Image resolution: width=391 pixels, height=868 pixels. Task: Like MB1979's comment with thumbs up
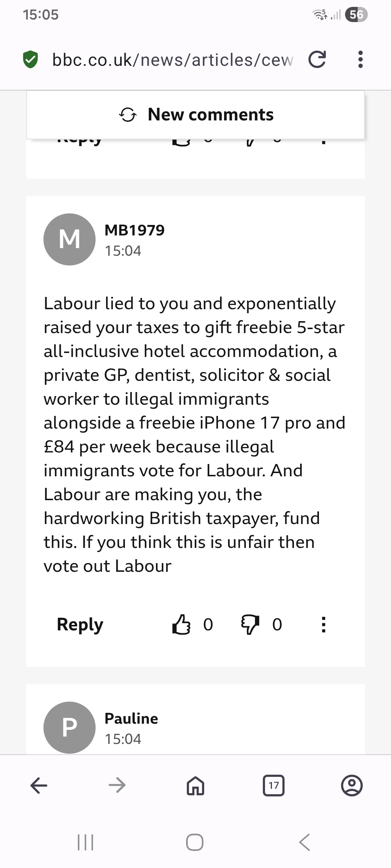(x=181, y=625)
